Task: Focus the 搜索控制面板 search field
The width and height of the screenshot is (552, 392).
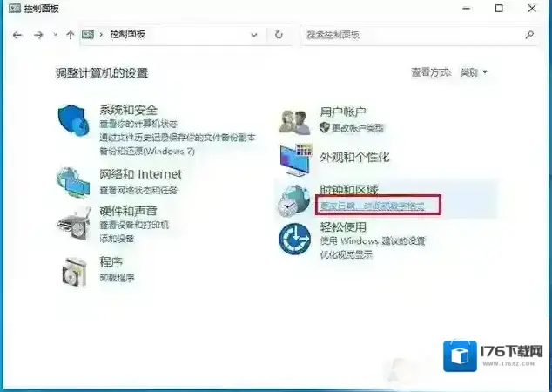Action: tap(420, 35)
